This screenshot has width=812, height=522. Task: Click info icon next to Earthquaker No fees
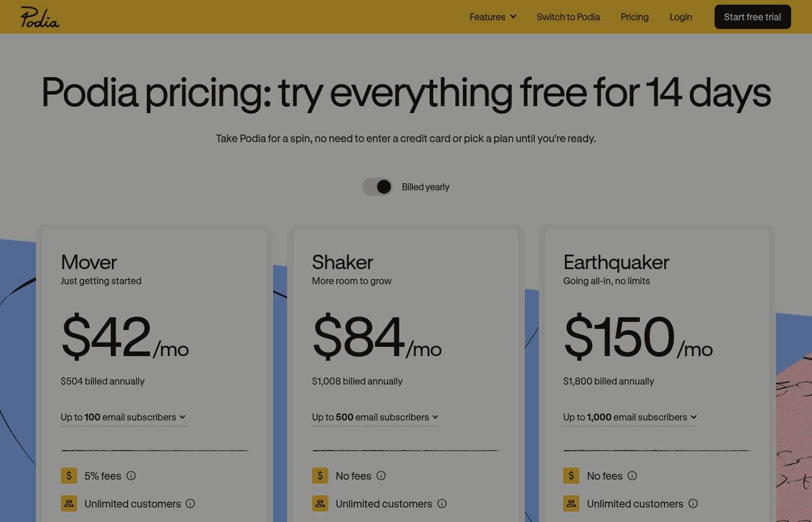pyautogui.click(x=632, y=476)
